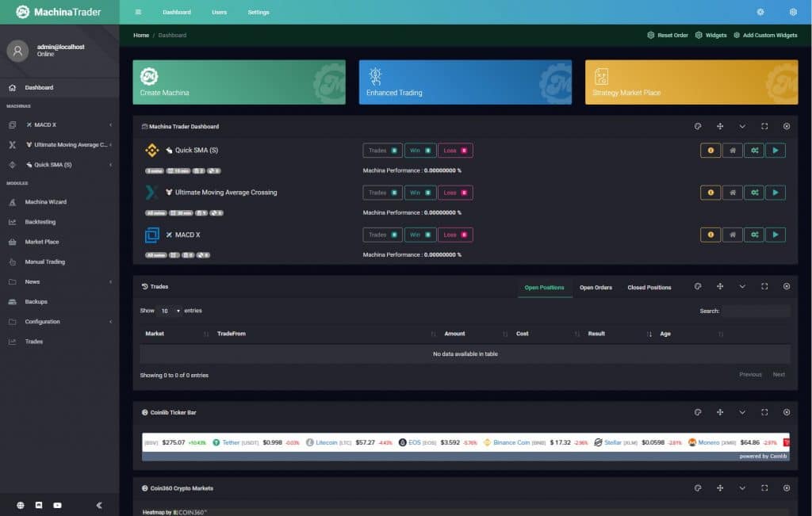Click Add Custom Widgets
The width and height of the screenshot is (812, 516).
765,35
